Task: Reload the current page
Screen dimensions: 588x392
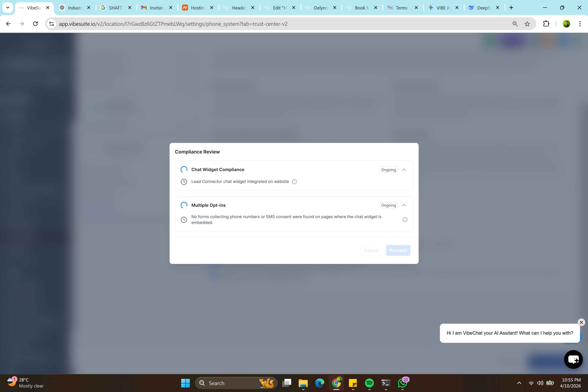Action: (35, 24)
